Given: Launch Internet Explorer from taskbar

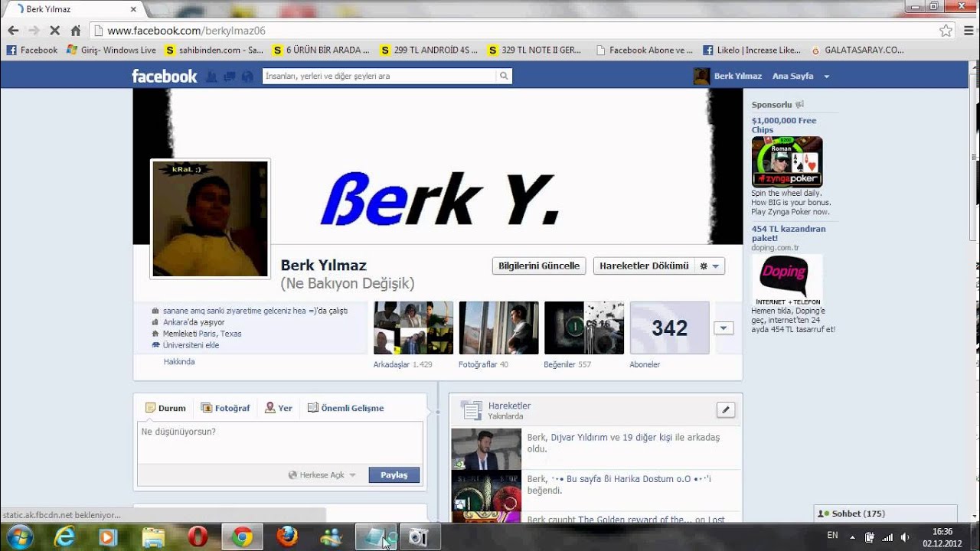Looking at the screenshot, I should pos(65,537).
